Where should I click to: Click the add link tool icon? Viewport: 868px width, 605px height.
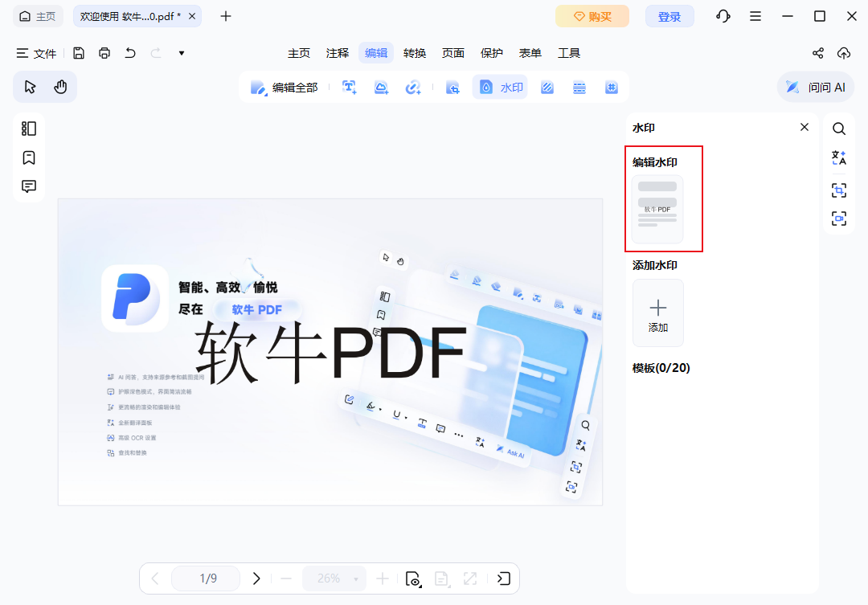point(413,88)
